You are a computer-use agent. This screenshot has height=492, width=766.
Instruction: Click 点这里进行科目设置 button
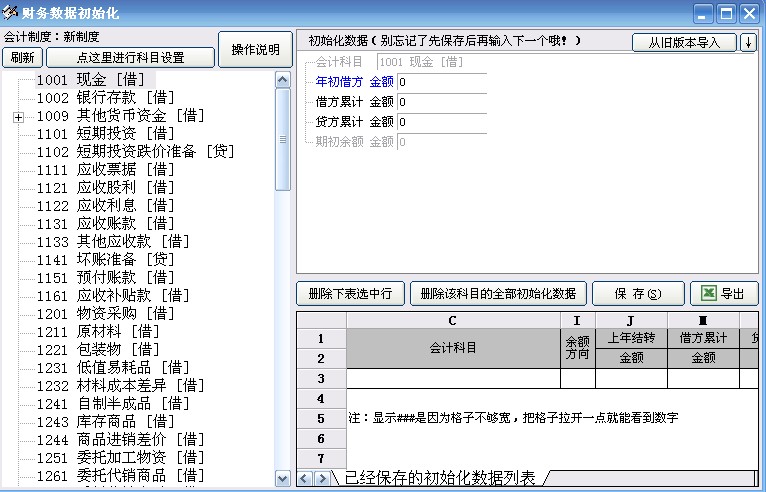click(130, 58)
